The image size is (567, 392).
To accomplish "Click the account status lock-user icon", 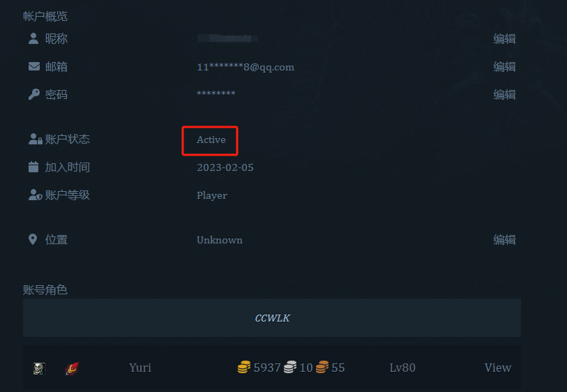I will click(36, 140).
